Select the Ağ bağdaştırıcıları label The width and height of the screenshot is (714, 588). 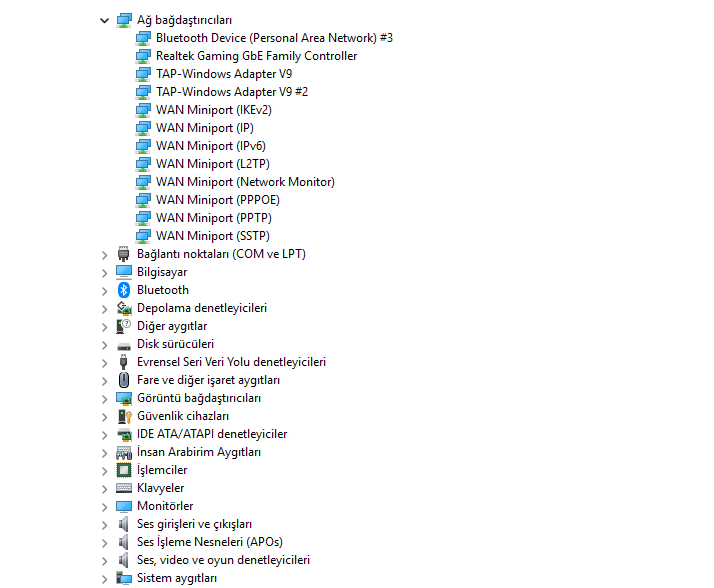[x=184, y=20]
